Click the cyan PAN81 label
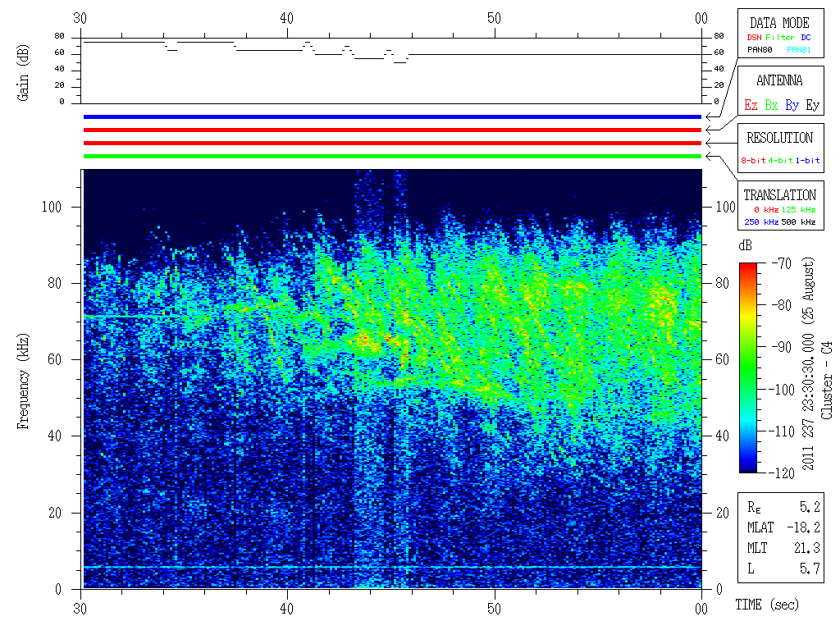The width and height of the screenshot is (840, 630). tap(799, 50)
